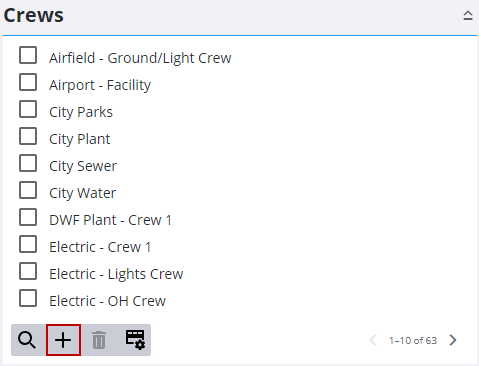Select Electric - Crew 1 checkbox

click(28, 244)
